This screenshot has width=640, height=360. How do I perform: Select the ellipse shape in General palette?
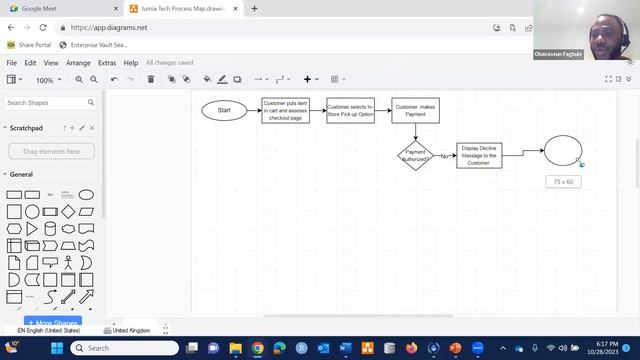86,195
